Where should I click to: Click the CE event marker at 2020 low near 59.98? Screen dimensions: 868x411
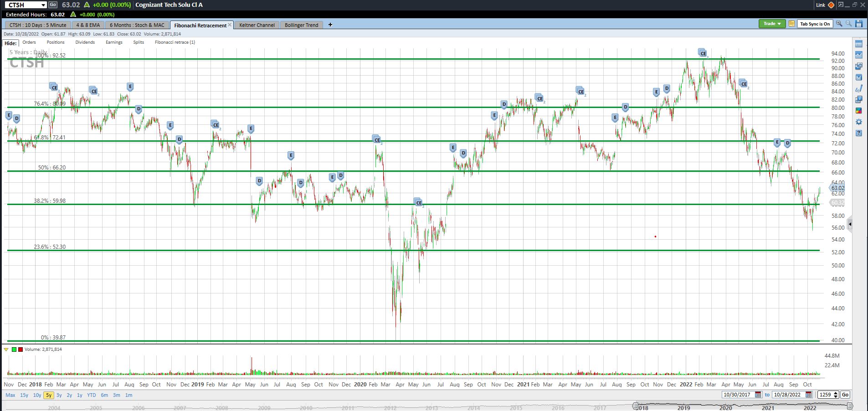(x=418, y=202)
